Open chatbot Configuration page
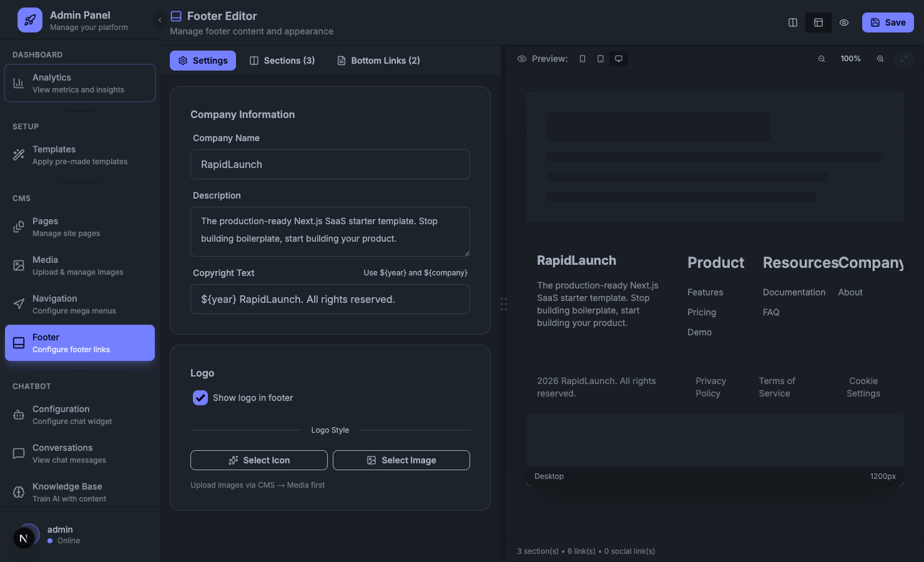 (80, 415)
